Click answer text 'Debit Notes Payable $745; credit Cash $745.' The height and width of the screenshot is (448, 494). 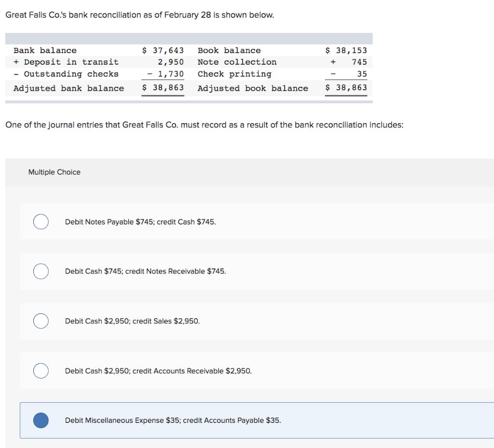pos(140,222)
